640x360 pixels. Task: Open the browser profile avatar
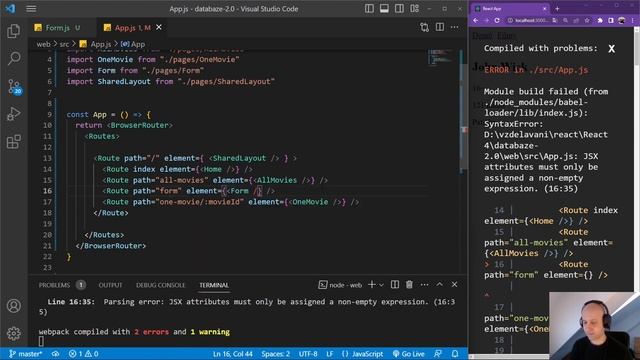point(622,20)
